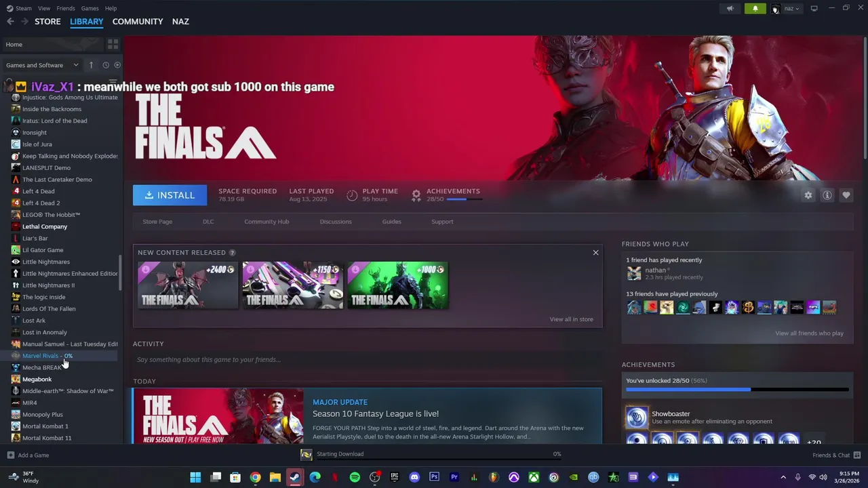Open the Support link
Viewport: 868px width, 488px height.
(x=442, y=222)
